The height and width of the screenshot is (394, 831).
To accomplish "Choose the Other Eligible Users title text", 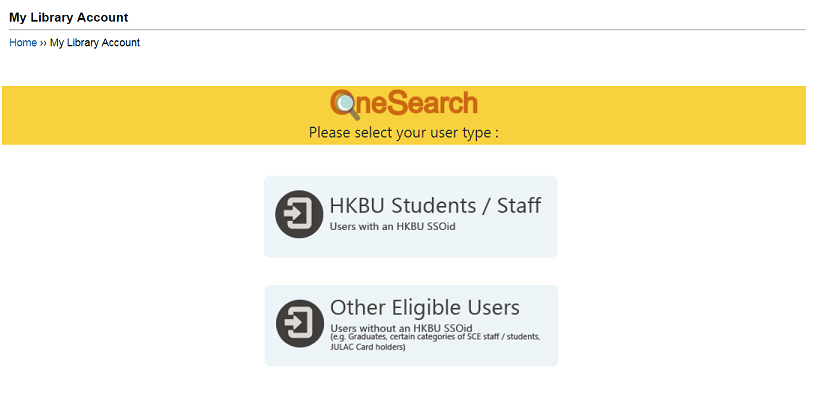I will [x=425, y=308].
